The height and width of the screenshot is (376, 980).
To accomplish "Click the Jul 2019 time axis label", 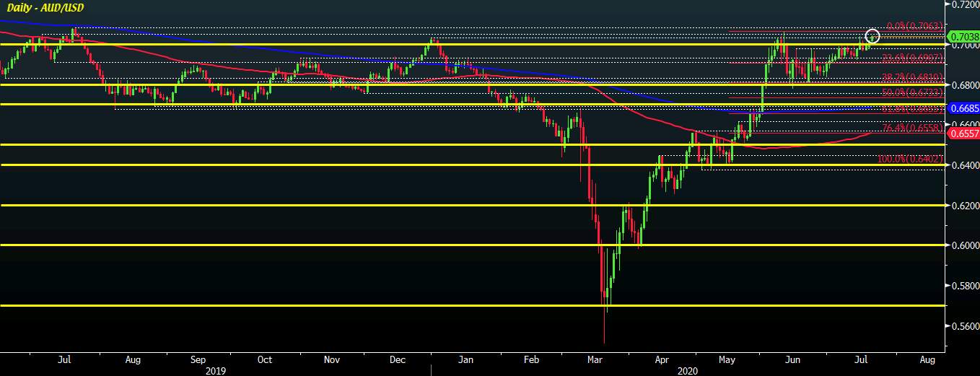I will (x=64, y=359).
